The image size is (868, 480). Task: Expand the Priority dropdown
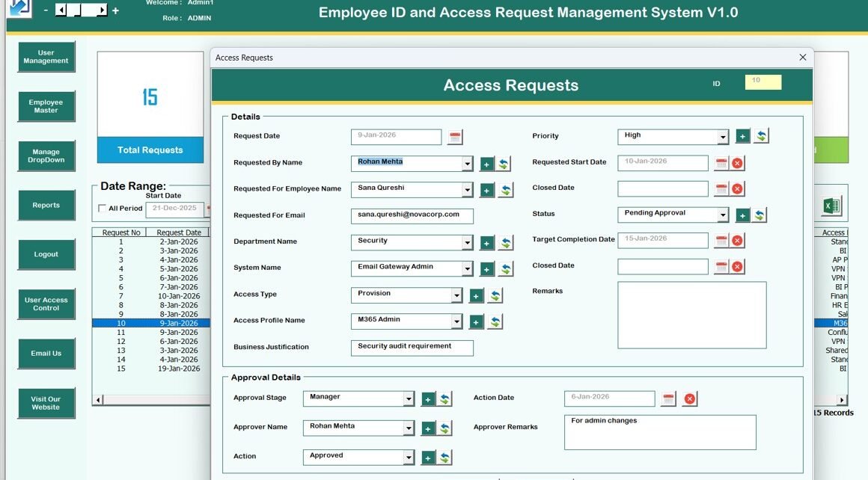tap(723, 137)
